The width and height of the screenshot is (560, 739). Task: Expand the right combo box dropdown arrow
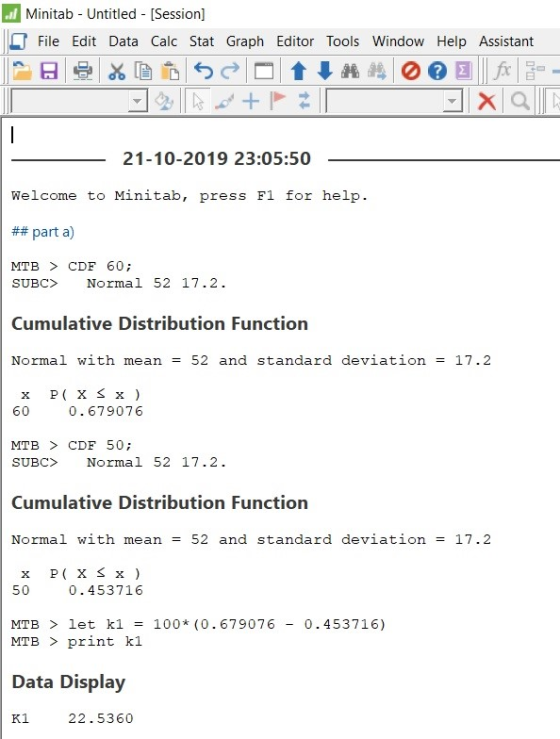coord(452,101)
